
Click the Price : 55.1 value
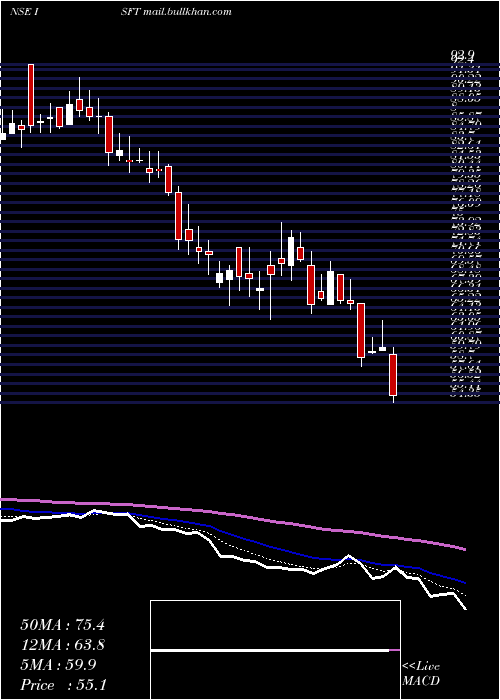click(62, 685)
